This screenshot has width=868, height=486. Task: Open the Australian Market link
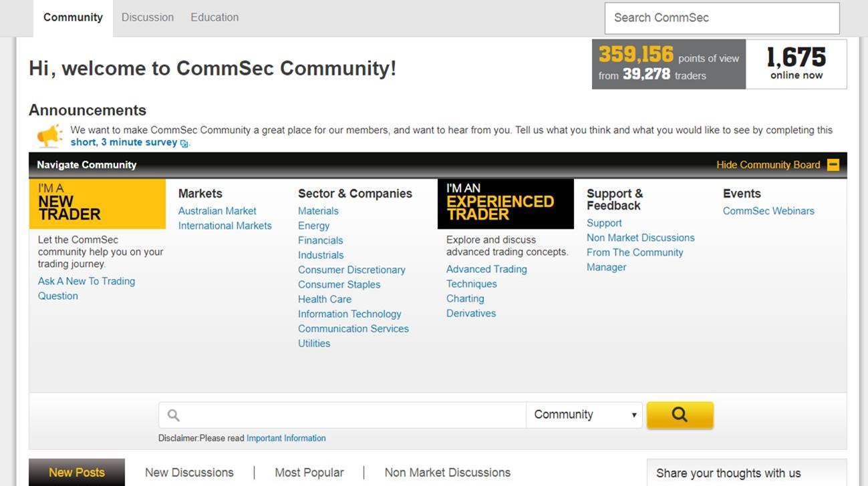coord(217,211)
